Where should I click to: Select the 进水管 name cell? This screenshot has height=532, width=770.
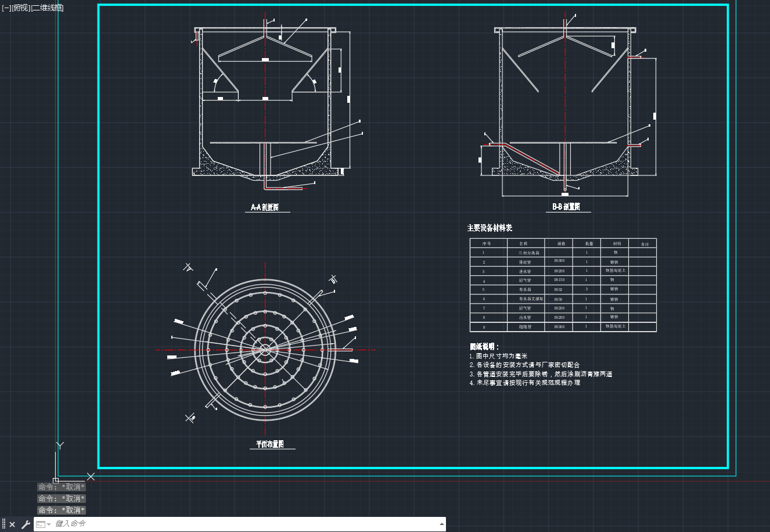[525, 271]
